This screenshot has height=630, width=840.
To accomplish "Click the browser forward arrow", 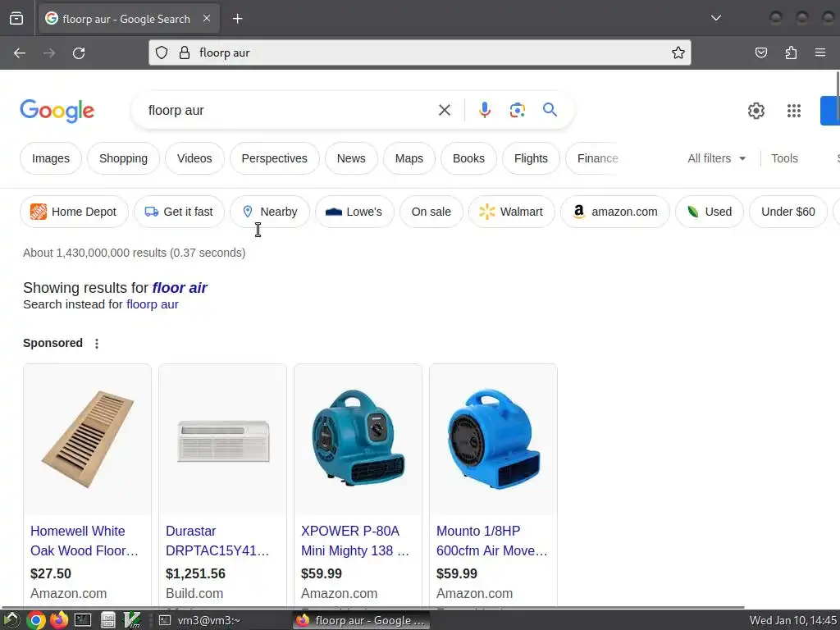I will 49,53.
